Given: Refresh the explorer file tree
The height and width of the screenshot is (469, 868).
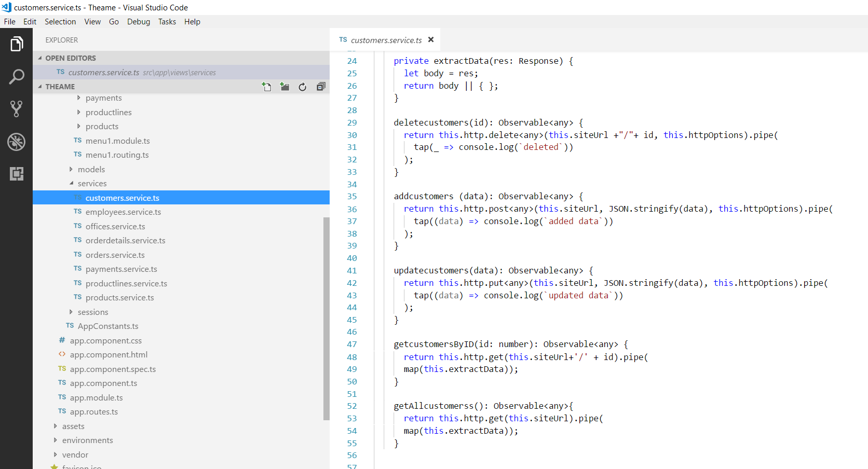Looking at the screenshot, I should pos(303,87).
